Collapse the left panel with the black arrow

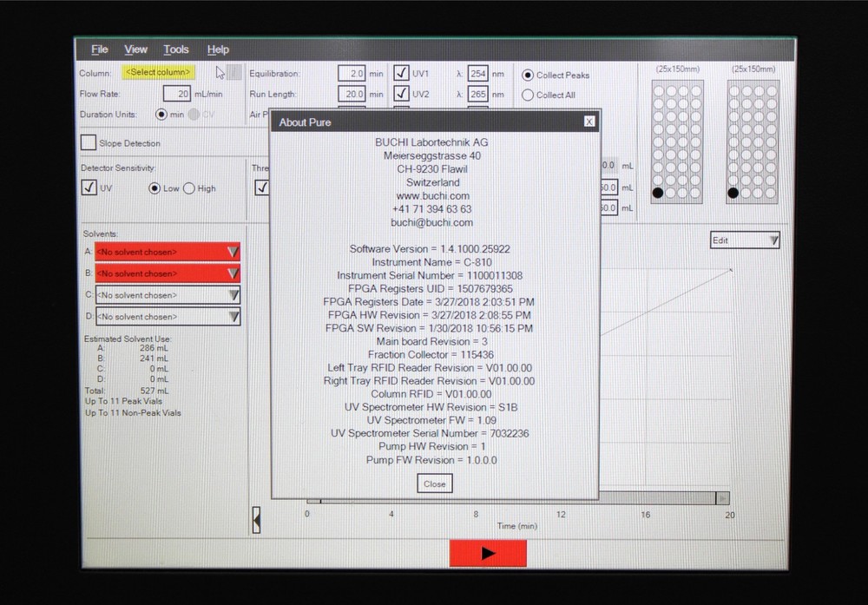(x=256, y=519)
